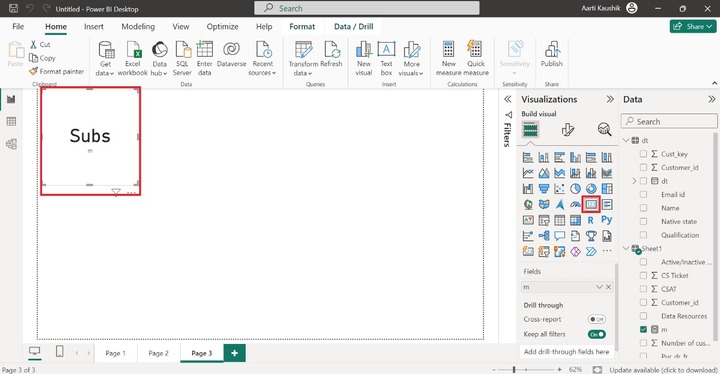Choose the Donut chart visual
Screen dimensions: 720x374
(591, 189)
